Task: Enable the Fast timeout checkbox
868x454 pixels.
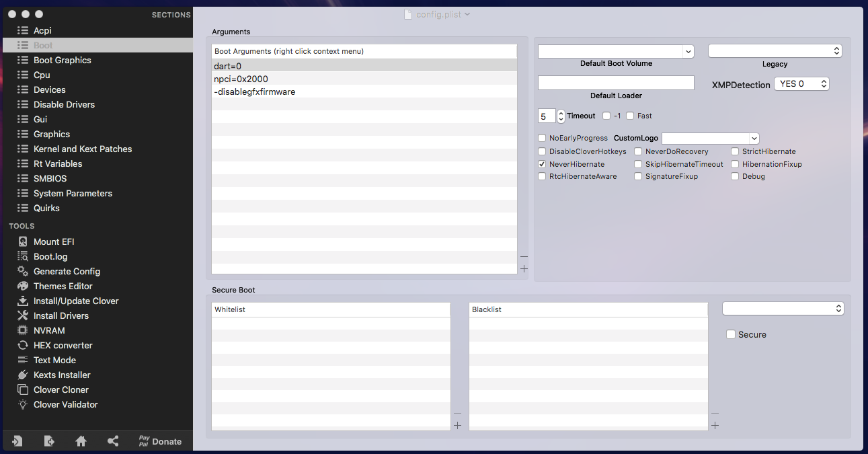Action: [630, 116]
